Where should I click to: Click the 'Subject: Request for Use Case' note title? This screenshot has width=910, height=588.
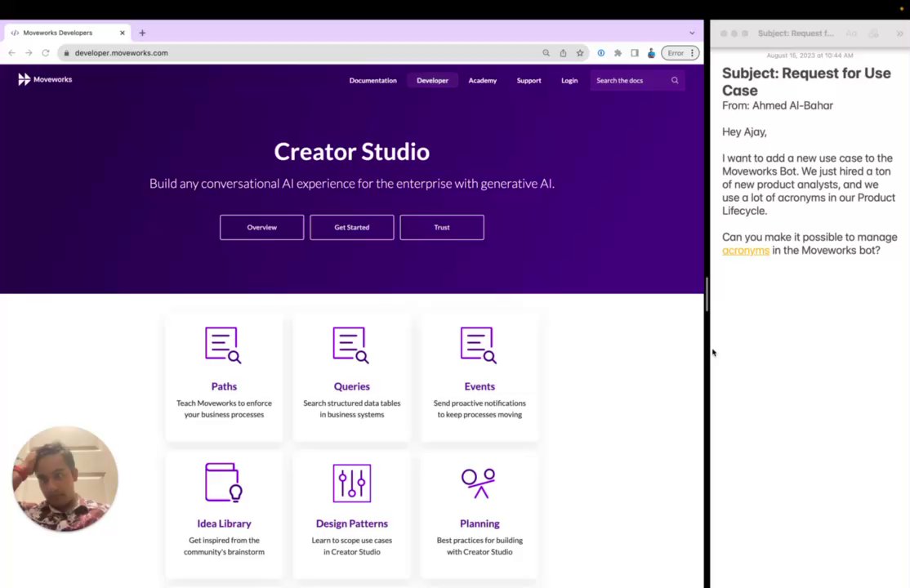pyautogui.click(x=806, y=82)
